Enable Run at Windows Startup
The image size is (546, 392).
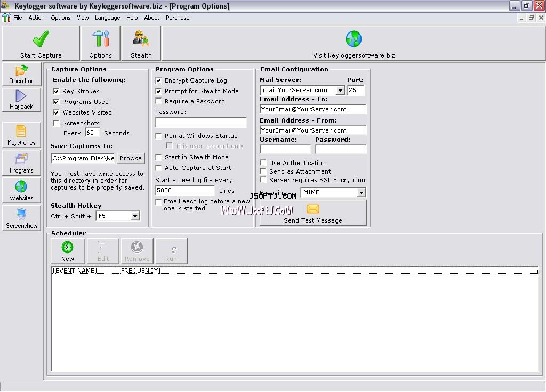pos(158,136)
